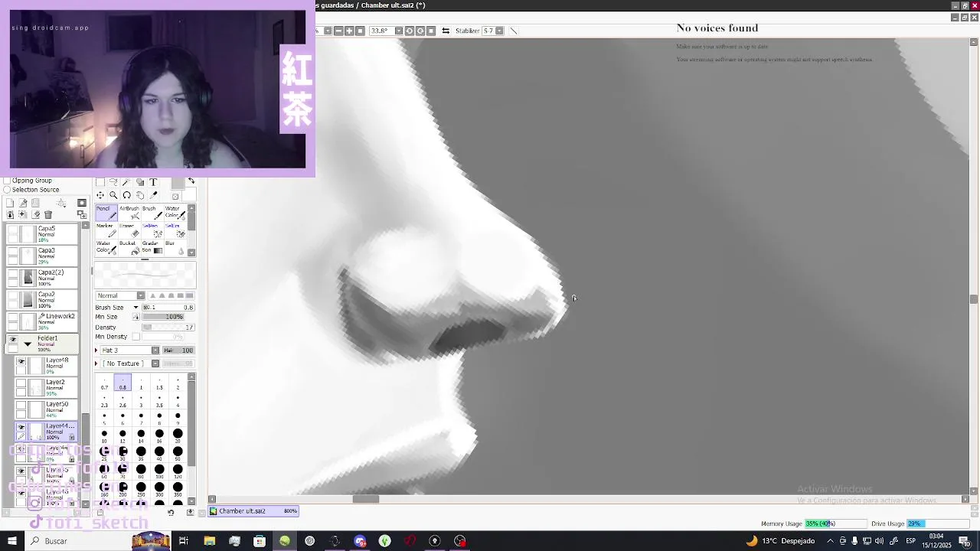Select the Magic Wand tool
The width and height of the screenshot is (980, 551).
pos(126,182)
